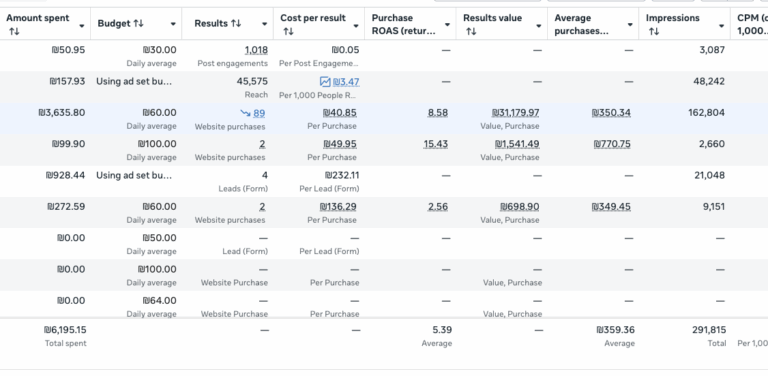Click the ₪1,541.49 results value
768x376 pixels.
coord(517,144)
